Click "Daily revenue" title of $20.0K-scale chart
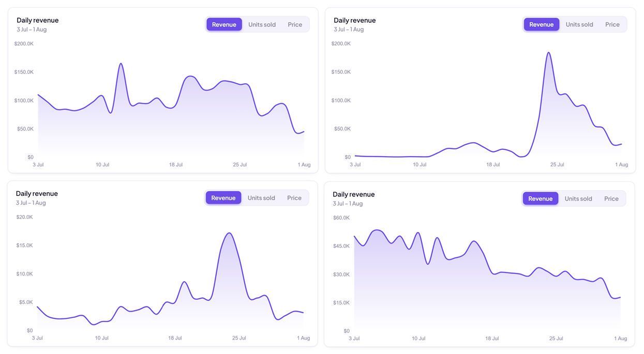This screenshot has height=354, width=644. pos(37,193)
